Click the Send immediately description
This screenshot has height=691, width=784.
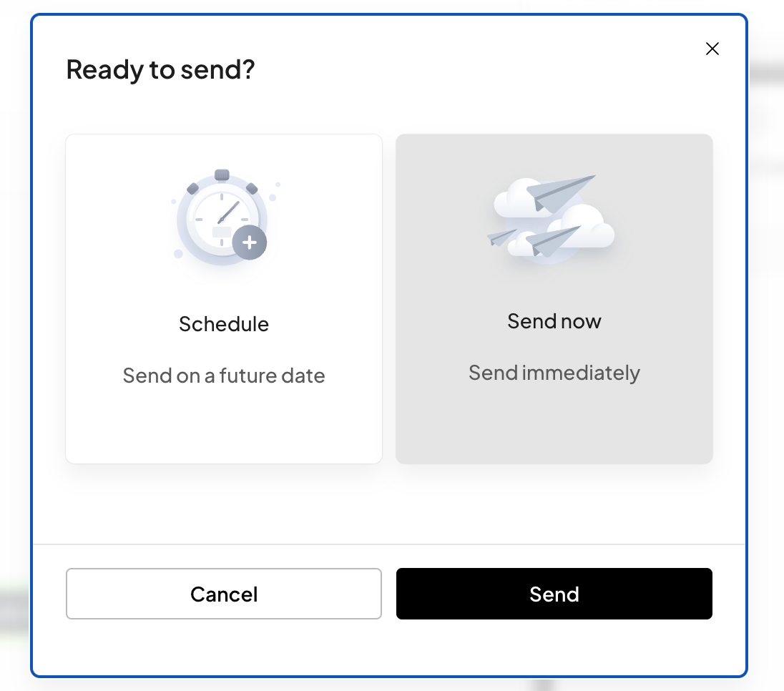coord(554,373)
